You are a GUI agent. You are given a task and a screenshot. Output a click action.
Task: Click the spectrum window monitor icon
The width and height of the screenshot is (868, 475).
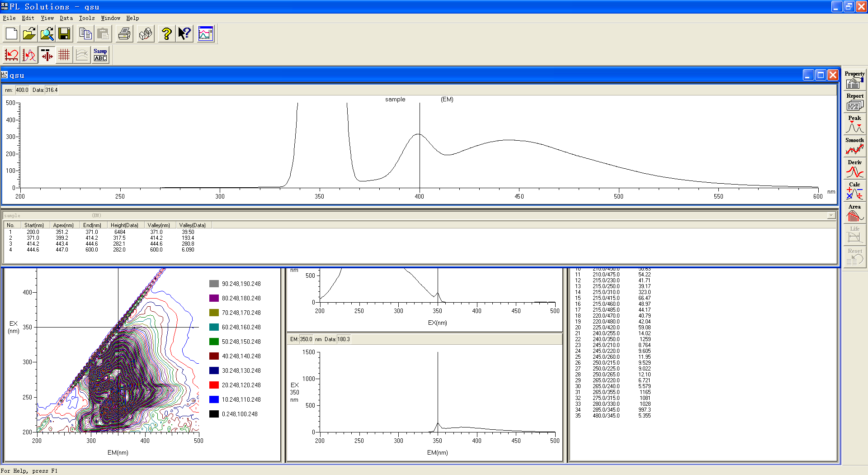click(x=206, y=33)
